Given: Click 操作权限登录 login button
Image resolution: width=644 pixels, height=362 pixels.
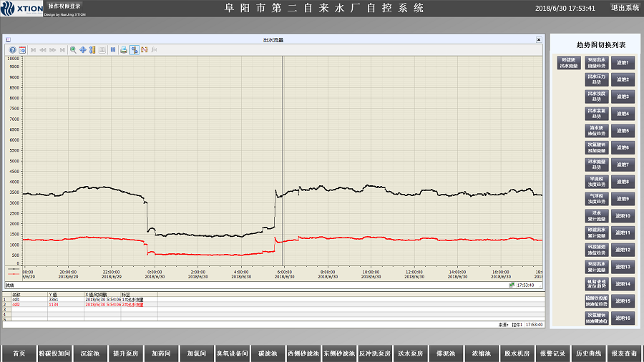Looking at the screenshot, I should pos(64,6).
